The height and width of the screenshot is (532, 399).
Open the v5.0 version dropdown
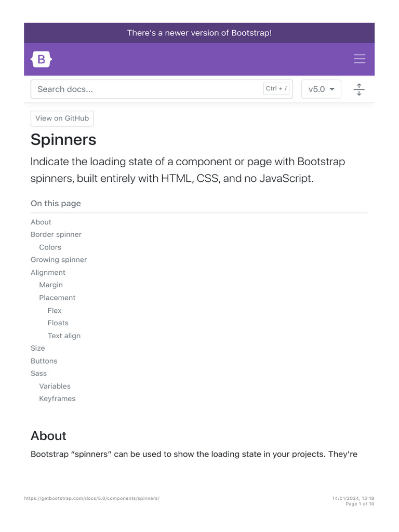[x=321, y=89]
